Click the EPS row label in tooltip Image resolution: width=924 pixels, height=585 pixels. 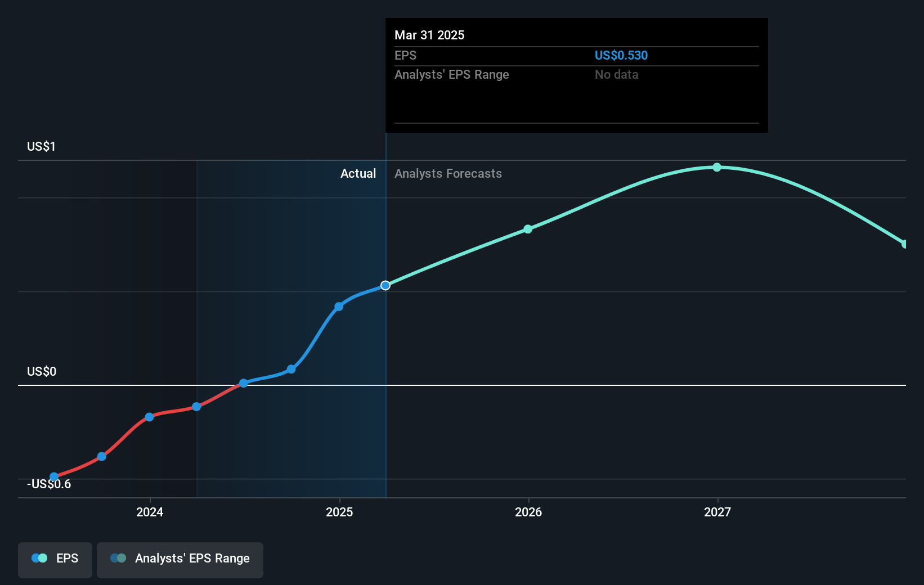click(x=405, y=56)
